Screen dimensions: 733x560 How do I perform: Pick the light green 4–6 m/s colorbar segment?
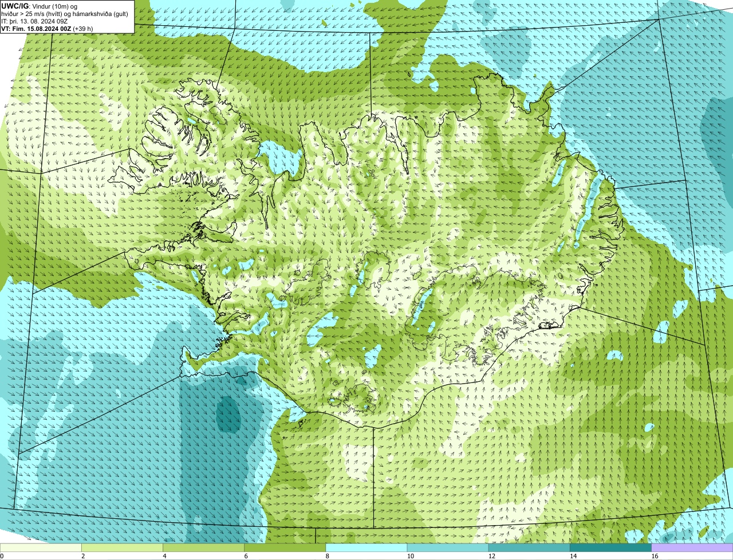[x=203, y=548]
